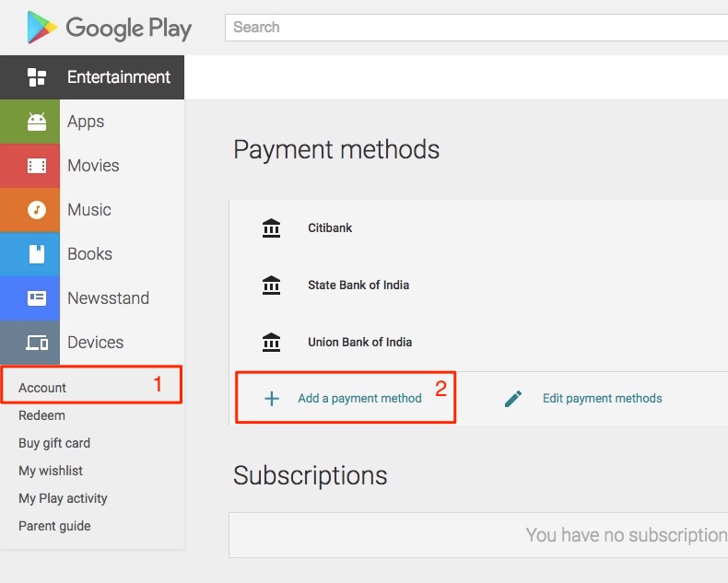Browse the Books section
Viewport: 728px width, 583px height.
coord(92,254)
